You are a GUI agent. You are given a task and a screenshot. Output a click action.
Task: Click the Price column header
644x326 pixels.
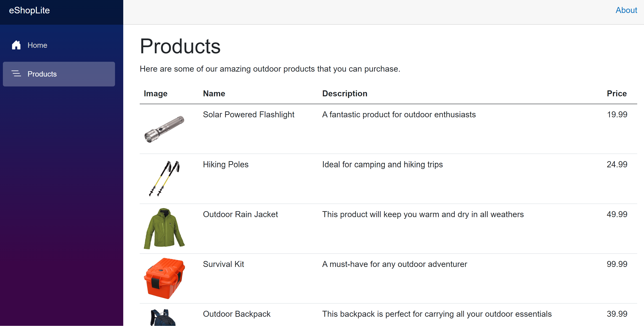pyautogui.click(x=617, y=93)
